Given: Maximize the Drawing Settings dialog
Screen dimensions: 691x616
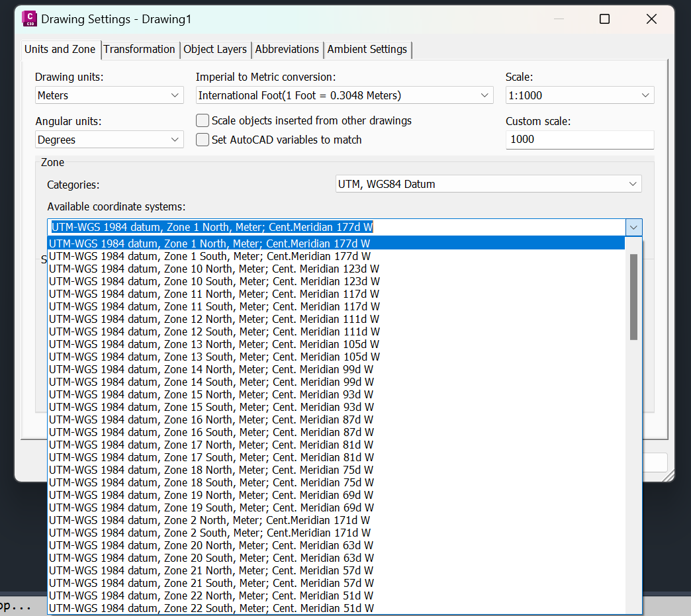Looking at the screenshot, I should [x=605, y=19].
